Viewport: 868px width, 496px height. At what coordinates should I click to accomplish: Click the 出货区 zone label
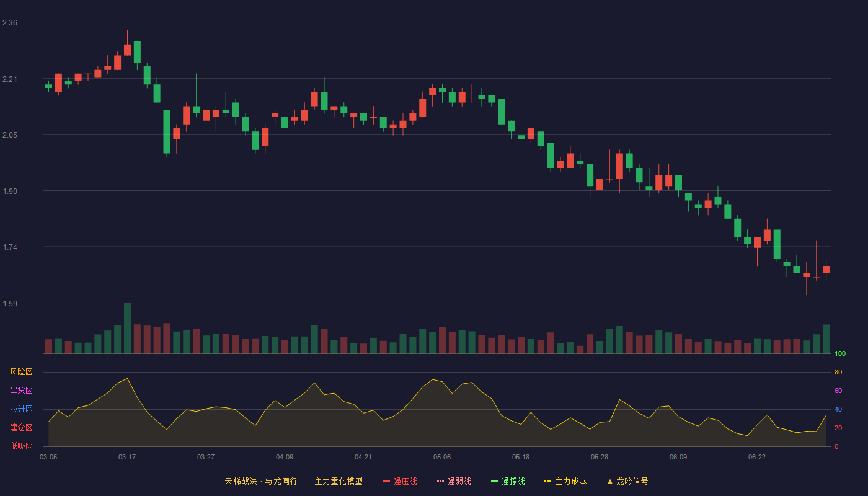pyautogui.click(x=21, y=391)
